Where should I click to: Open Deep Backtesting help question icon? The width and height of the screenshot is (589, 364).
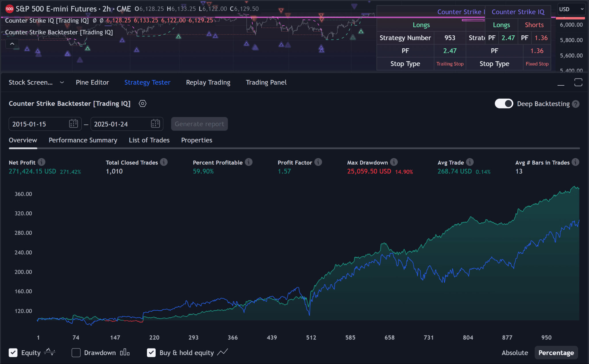tap(576, 104)
